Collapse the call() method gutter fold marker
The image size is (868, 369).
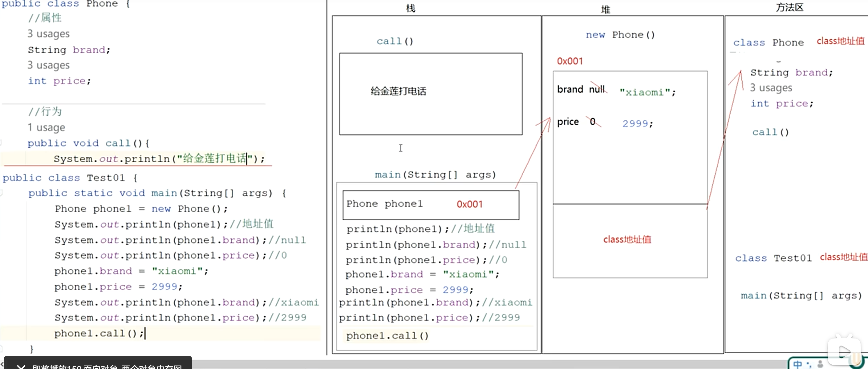pos(1,143)
